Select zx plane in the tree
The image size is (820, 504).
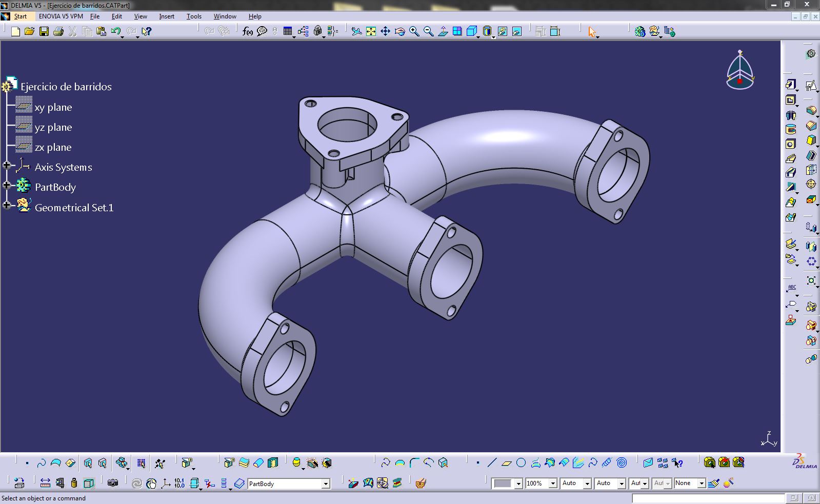(x=53, y=147)
